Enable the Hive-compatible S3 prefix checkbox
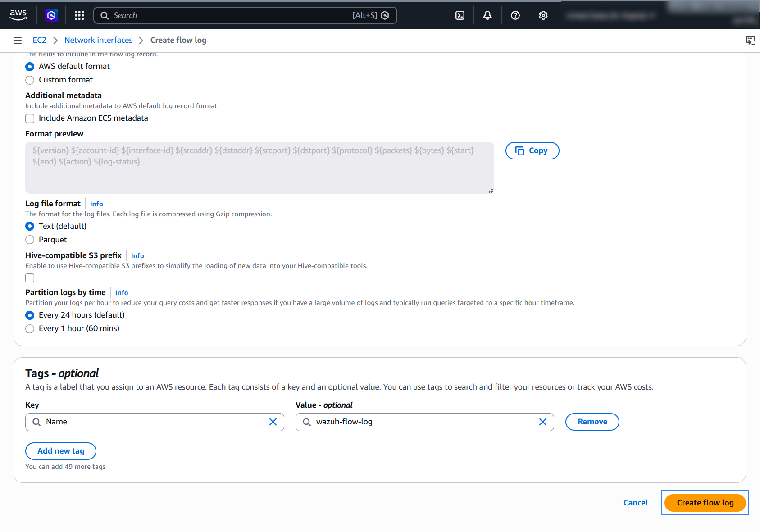The image size is (760, 532). pyautogui.click(x=30, y=278)
